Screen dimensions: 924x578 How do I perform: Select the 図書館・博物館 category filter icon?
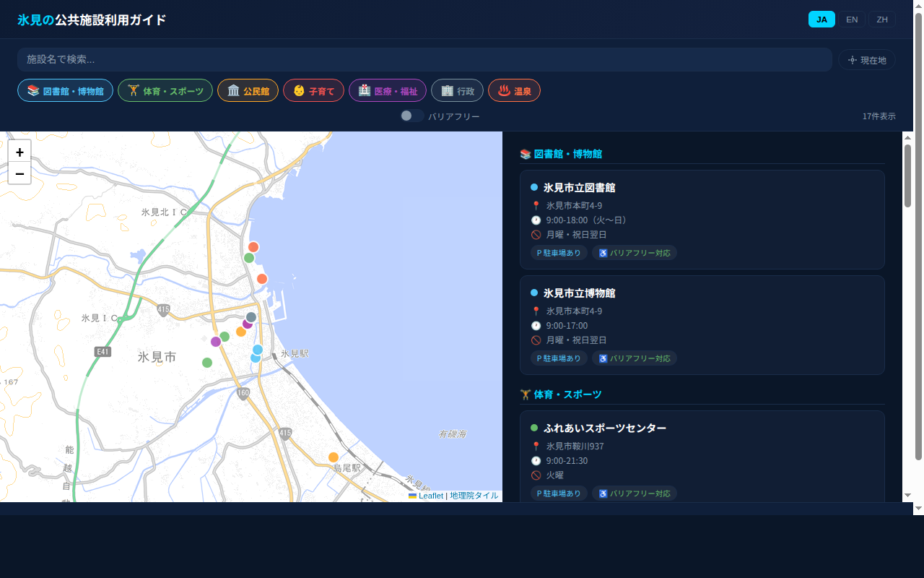32,90
